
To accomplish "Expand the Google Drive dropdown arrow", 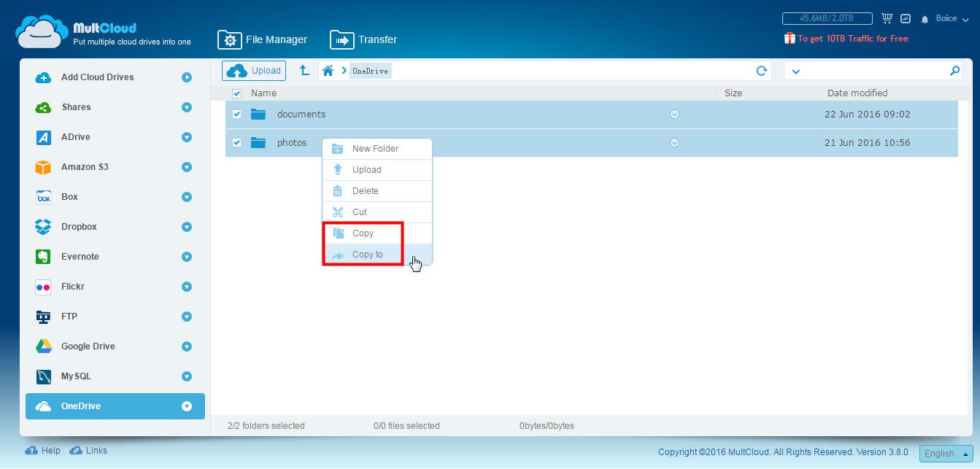I will pyautogui.click(x=187, y=346).
